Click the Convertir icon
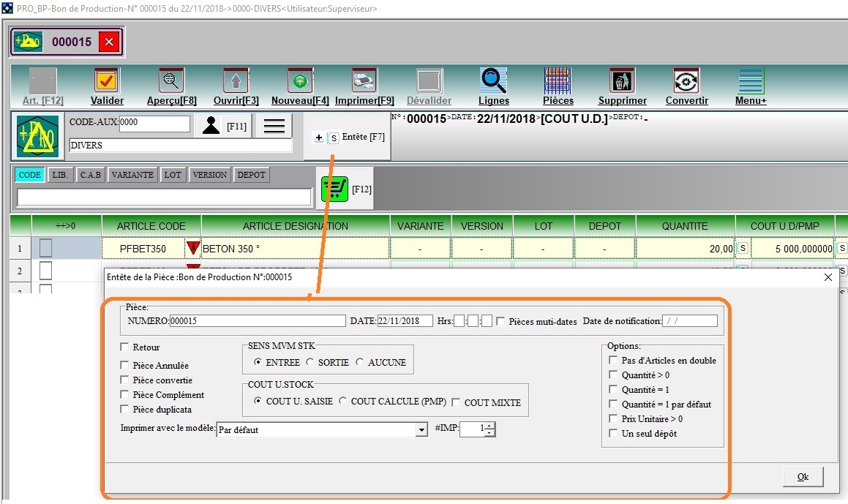The height and width of the screenshot is (504, 848). (x=686, y=80)
